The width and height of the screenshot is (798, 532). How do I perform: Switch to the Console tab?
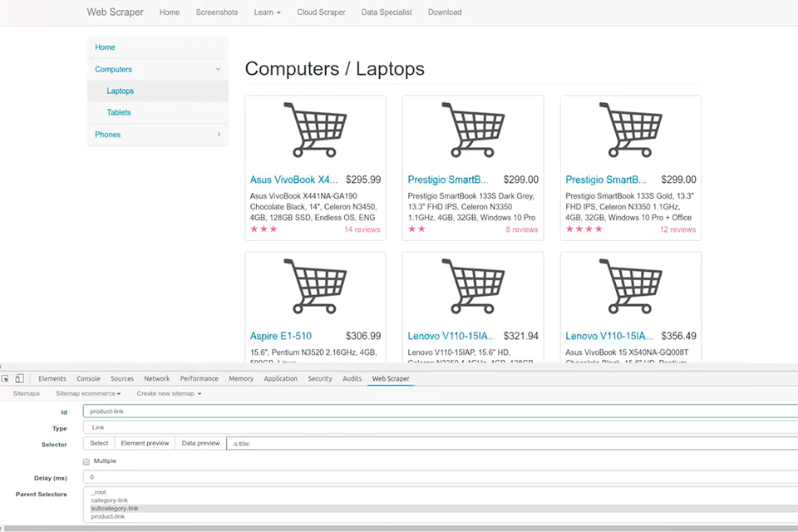point(88,379)
